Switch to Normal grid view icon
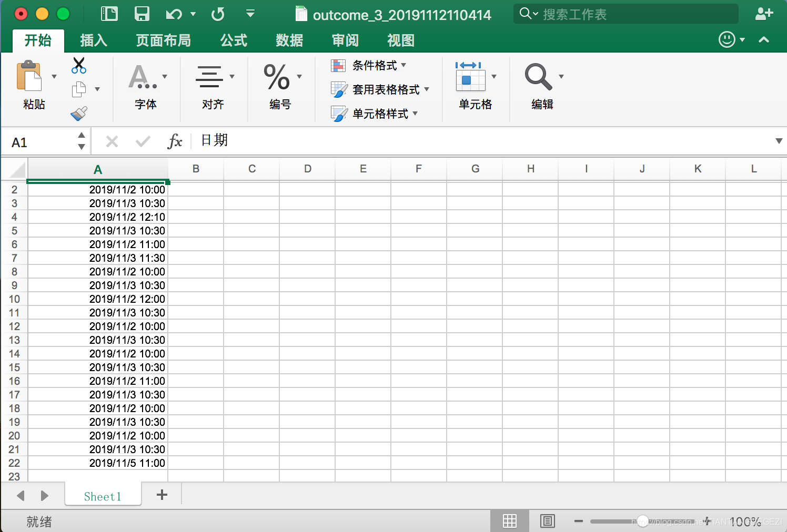Screen dimensions: 787x532 click(x=510, y=521)
